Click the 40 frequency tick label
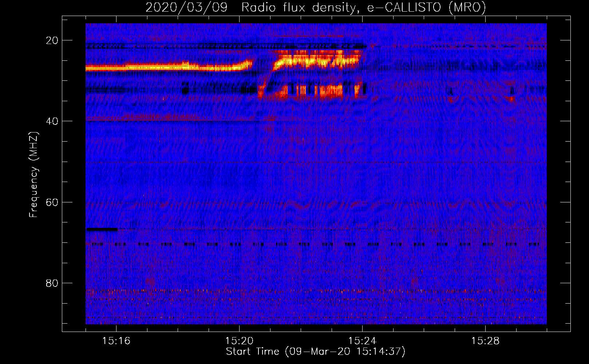 [52, 121]
